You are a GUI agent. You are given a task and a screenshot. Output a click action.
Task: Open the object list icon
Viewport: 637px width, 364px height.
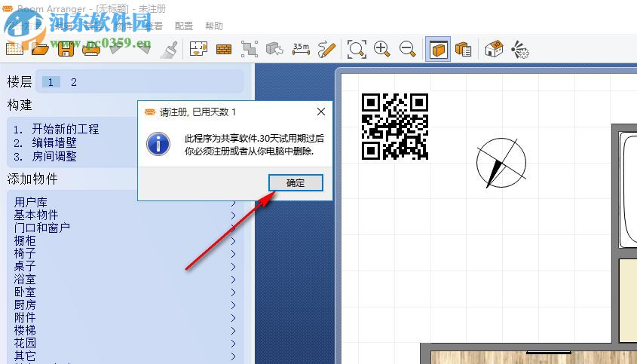click(x=463, y=49)
